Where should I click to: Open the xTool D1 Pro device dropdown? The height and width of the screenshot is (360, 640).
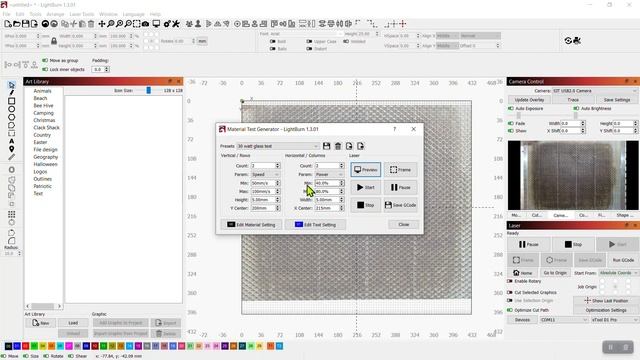coord(615,320)
